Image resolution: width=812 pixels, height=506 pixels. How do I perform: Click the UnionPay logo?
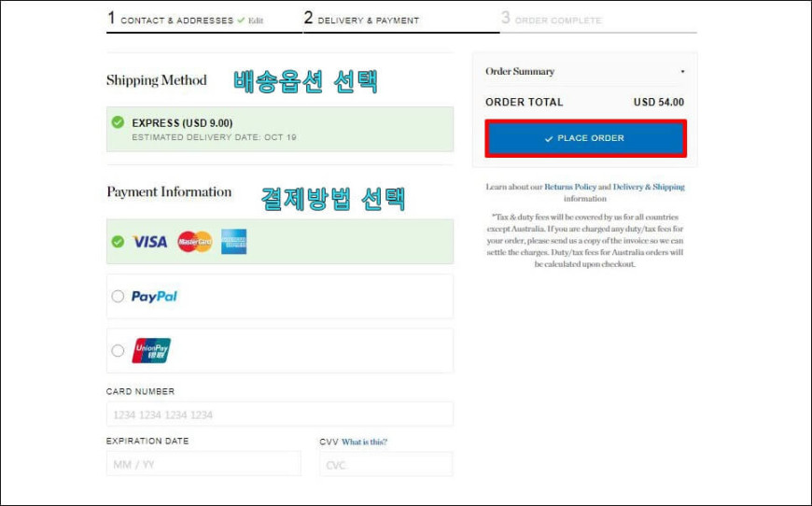151,351
